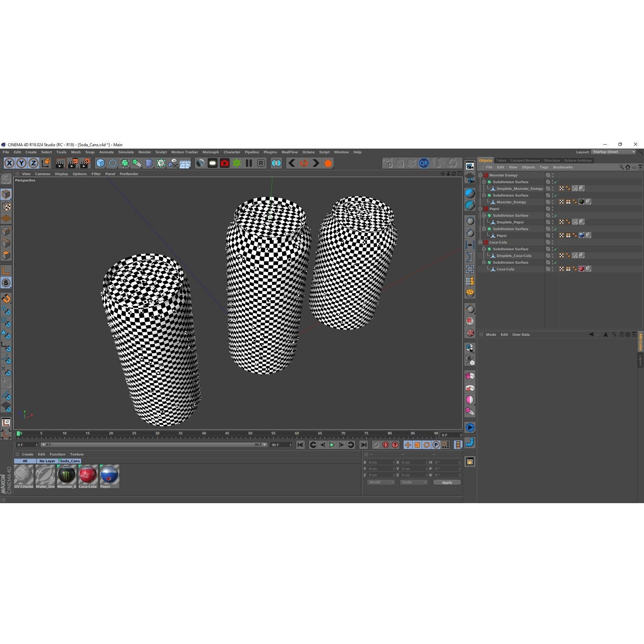Open the Layout dropdown showing Startup (User)
This screenshot has width=644, height=644.
tap(614, 152)
